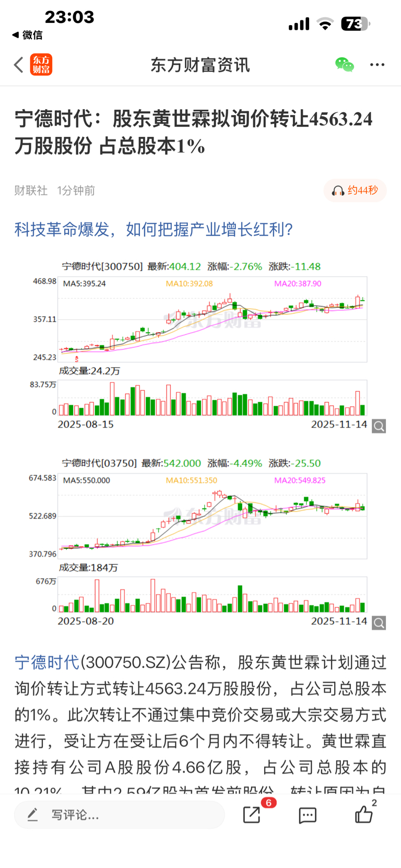The height and width of the screenshot is (868, 401).
Task: Tap MA10:551.350 label on second chart
Action: click(x=191, y=480)
